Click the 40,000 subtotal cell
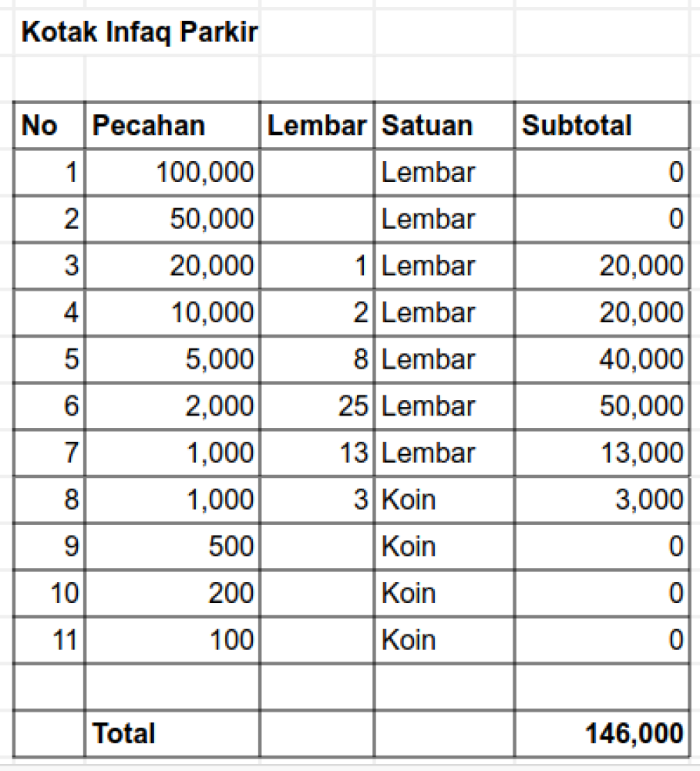The image size is (700, 771). click(x=602, y=360)
